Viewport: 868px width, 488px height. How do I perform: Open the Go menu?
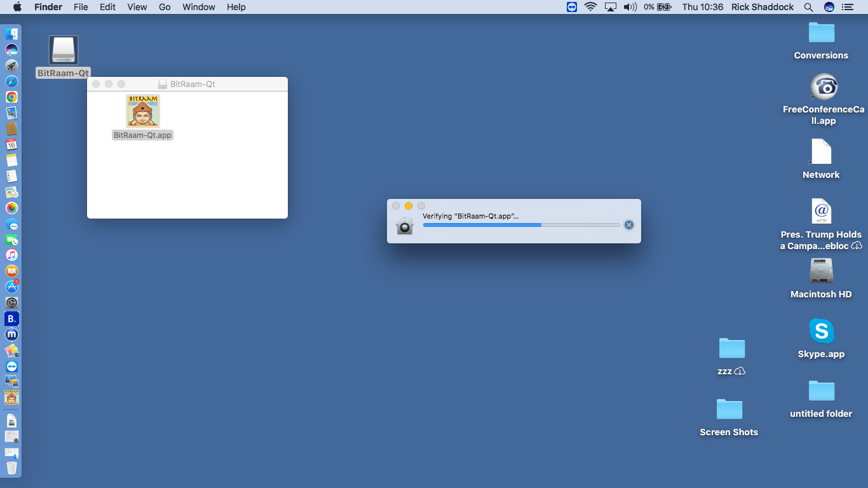(165, 7)
